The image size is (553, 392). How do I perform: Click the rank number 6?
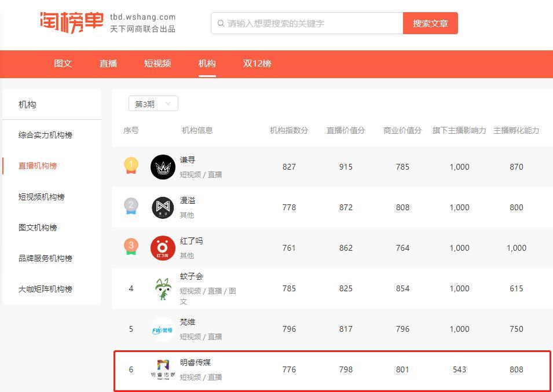tap(131, 370)
